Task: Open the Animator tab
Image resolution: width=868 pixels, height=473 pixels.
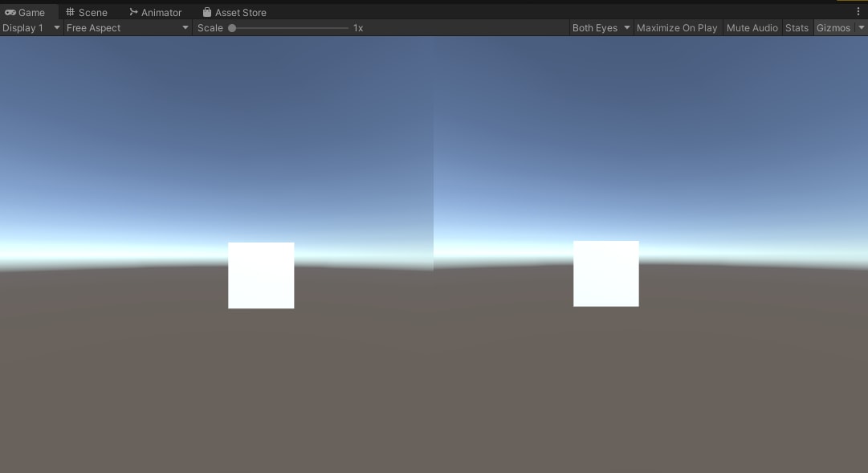Action: pos(156,12)
